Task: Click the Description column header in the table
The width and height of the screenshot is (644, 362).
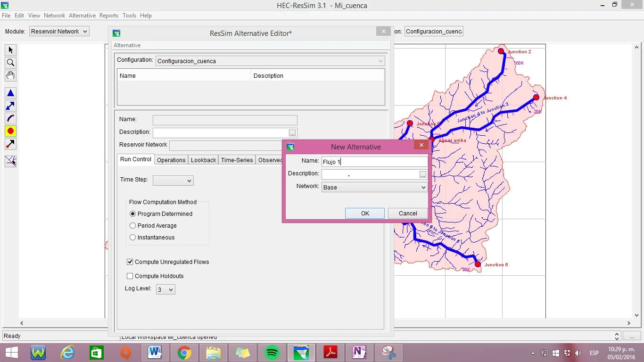Action: tap(318, 75)
